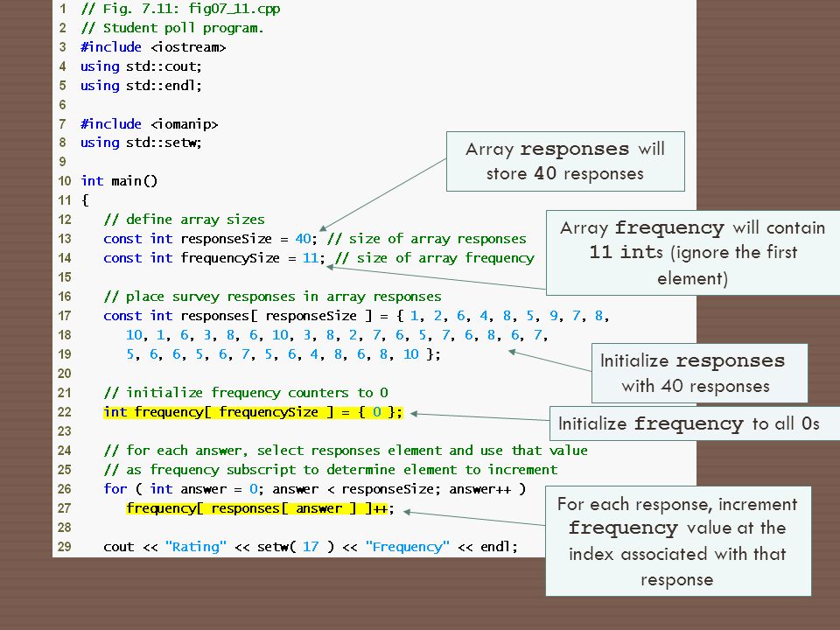Click the comment '// size of array responses'
Viewport: 840px width, 630px height.
click(x=426, y=239)
